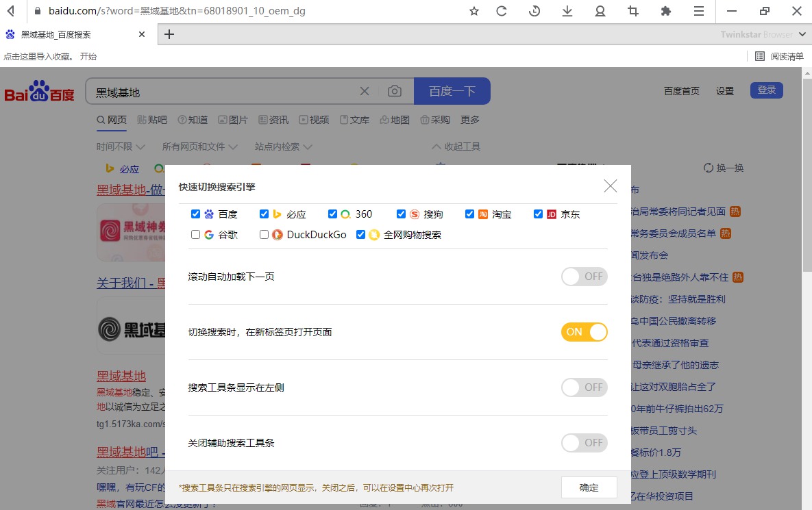Enable the 谷歌 search engine checkbox
This screenshot has height=510, width=812.
click(195, 234)
